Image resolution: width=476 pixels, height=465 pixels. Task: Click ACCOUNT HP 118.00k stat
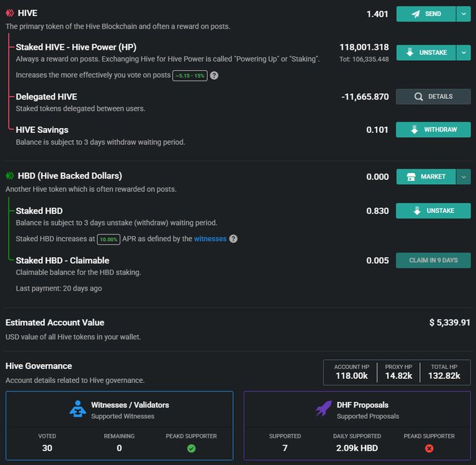[x=351, y=372]
